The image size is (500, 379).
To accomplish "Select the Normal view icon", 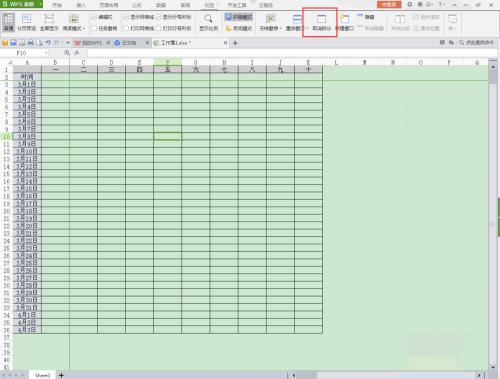I will 8,22.
